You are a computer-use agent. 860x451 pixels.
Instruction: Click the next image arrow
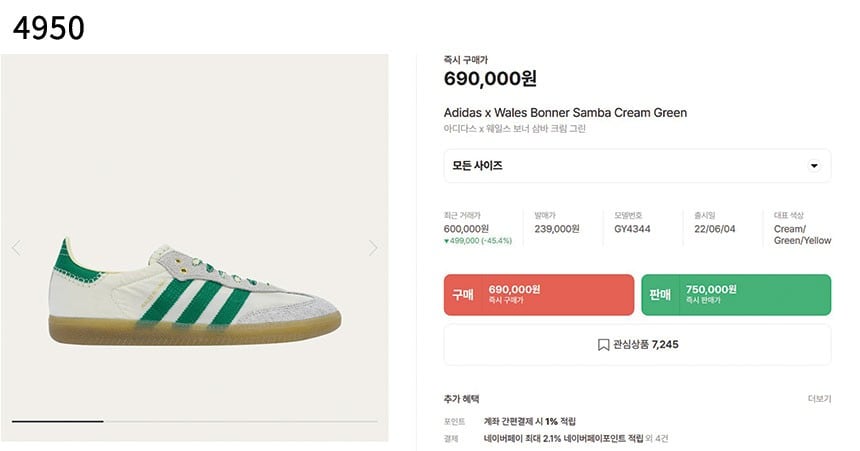[x=373, y=248]
